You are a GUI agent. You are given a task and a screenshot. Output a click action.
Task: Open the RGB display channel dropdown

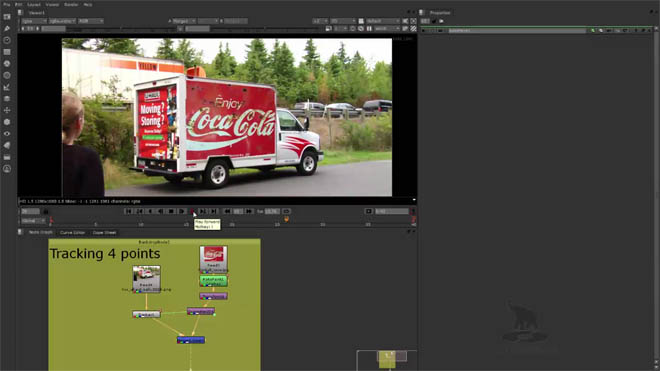(x=91, y=21)
